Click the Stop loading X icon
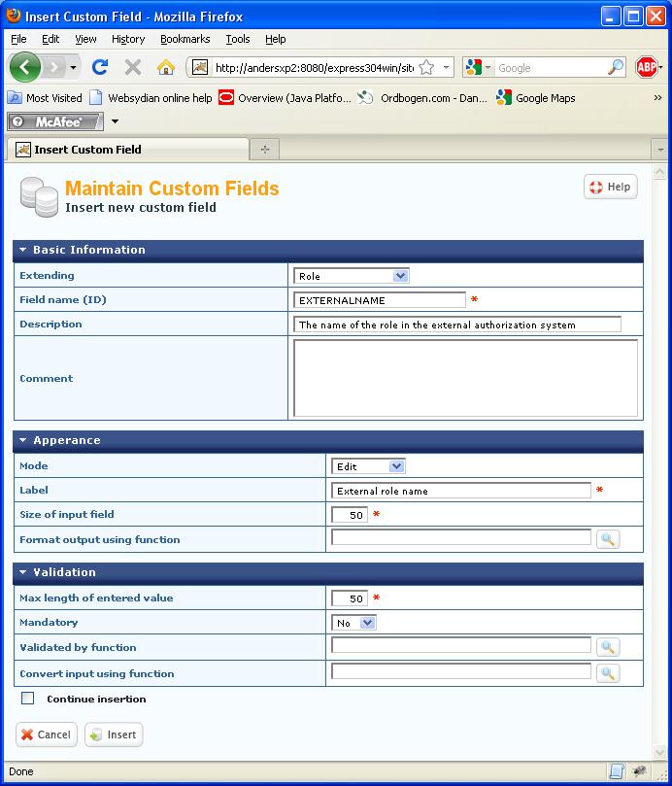This screenshot has width=672, height=786. [133, 67]
